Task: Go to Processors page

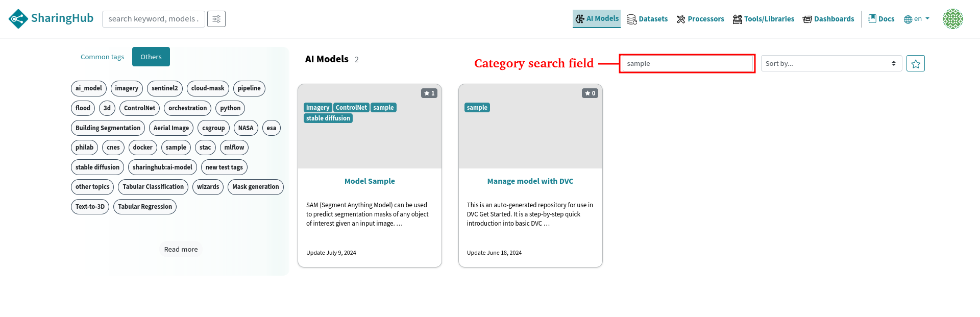Action: [x=700, y=19]
